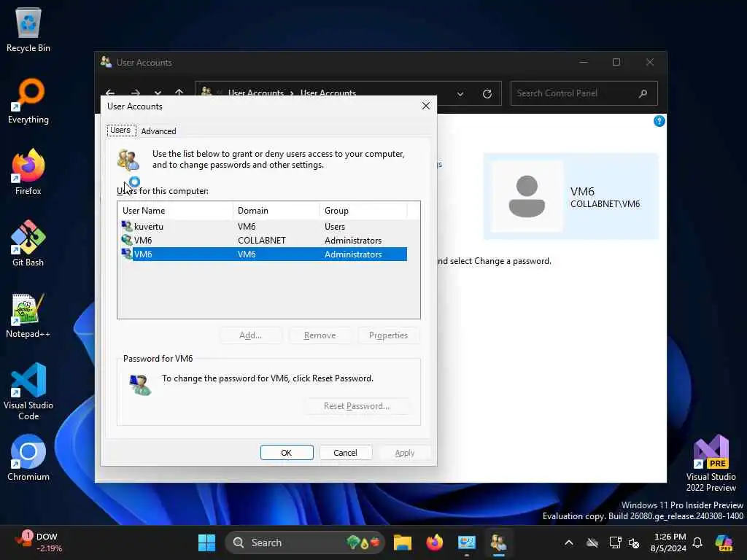Screen dimensions: 747x560
Task: Open the Notepad++ desktop shortcut
Action: tap(28, 315)
